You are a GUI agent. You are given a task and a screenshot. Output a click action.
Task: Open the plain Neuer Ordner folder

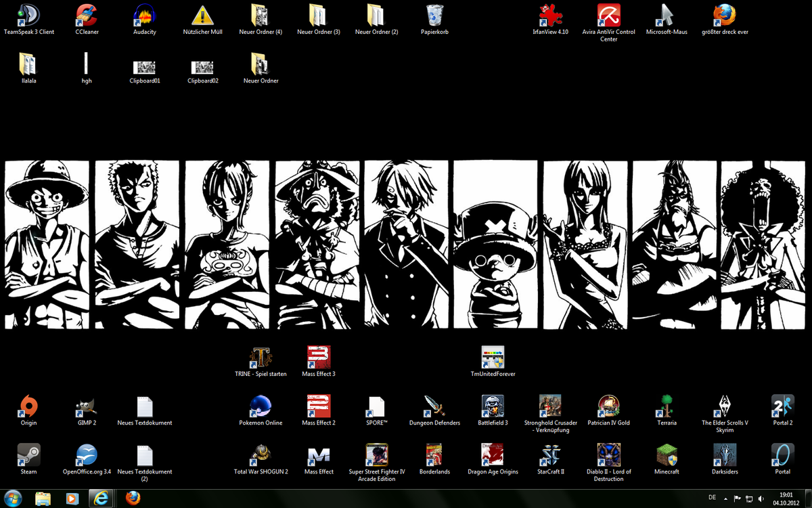[x=261, y=68]
